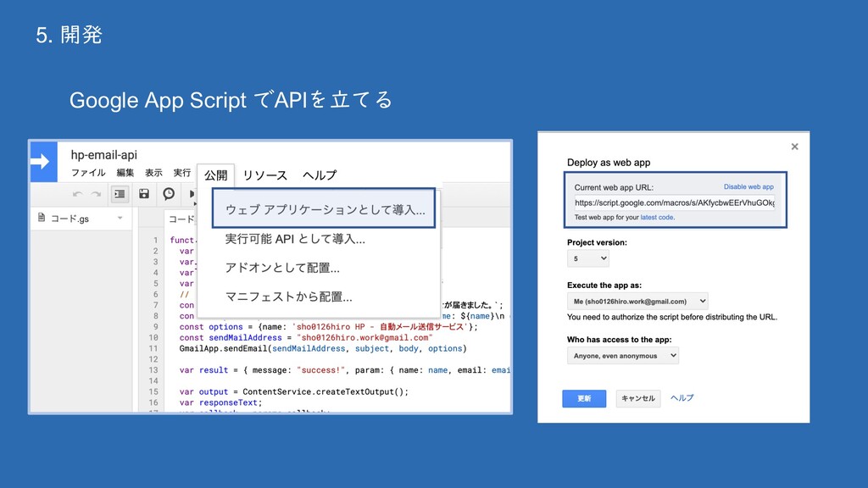Viewport: 868px width, 488px height.
Task: Open the ファイル menu
Action: coord(88,173)
